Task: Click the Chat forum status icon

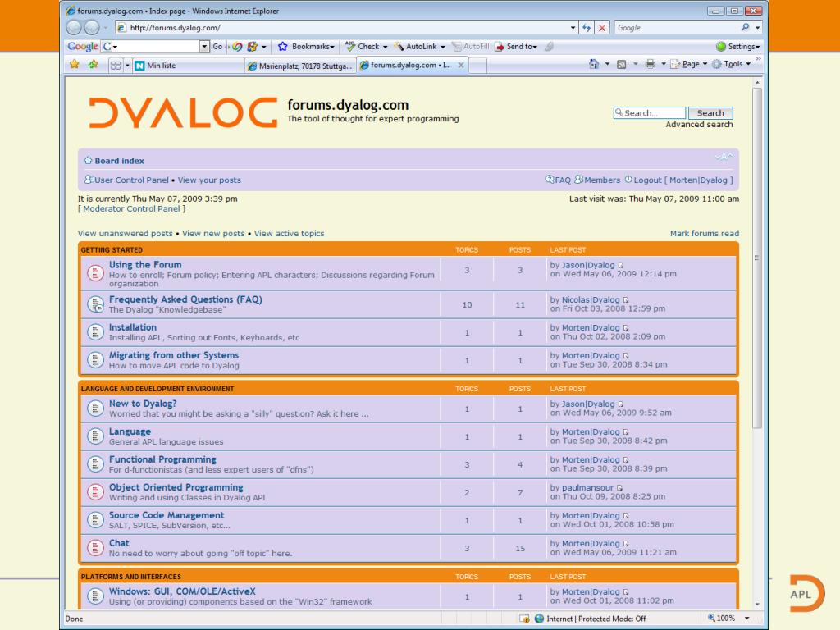Action: pos(95,547)
